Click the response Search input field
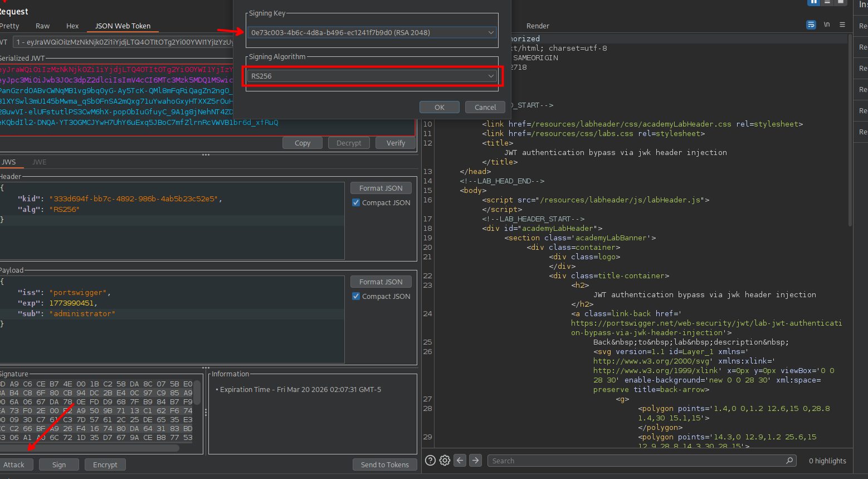Image resolution: width=868 pixels, height=479 pixels. pyautogui.click(x=635, y=461)
